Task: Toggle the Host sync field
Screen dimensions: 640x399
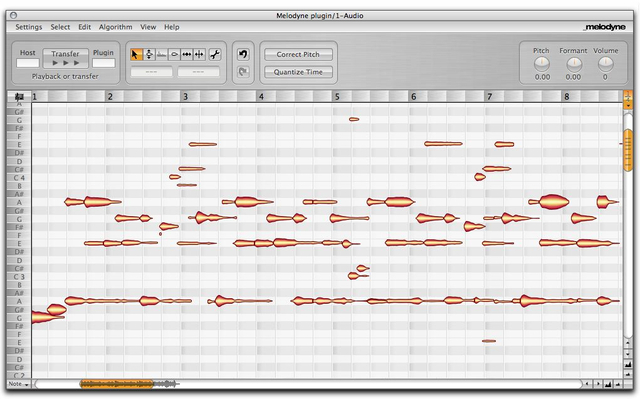Action: click(x=28, y=63)
